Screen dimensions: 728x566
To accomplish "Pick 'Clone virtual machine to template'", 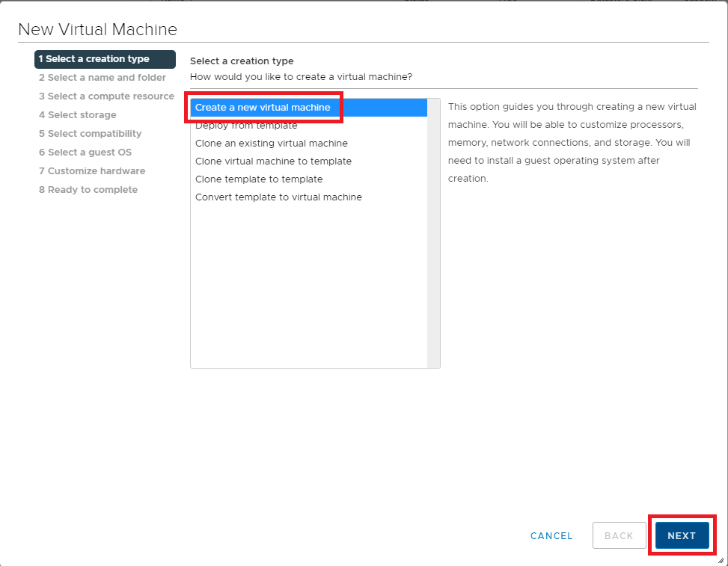I will pyautogui.click(x=273, y=162).
